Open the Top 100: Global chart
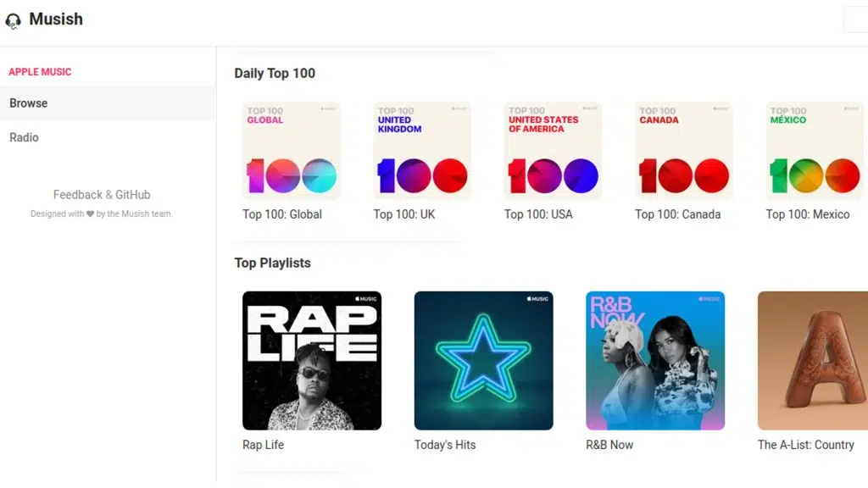868x488 pixels. tap(291, 150)
